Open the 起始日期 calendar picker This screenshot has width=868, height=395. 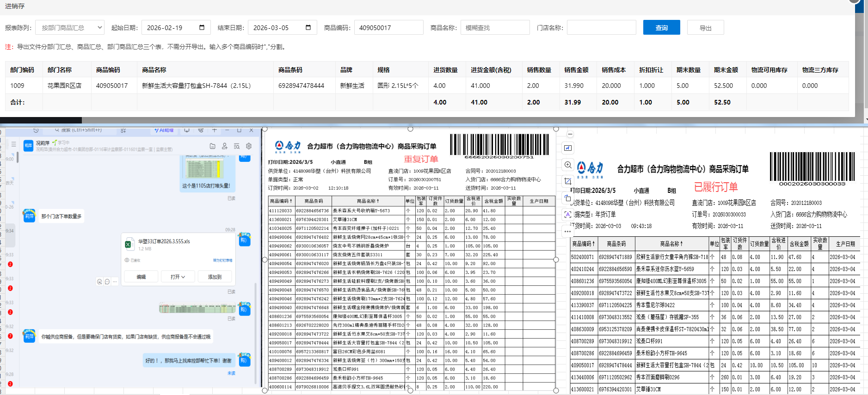(202, 28)
